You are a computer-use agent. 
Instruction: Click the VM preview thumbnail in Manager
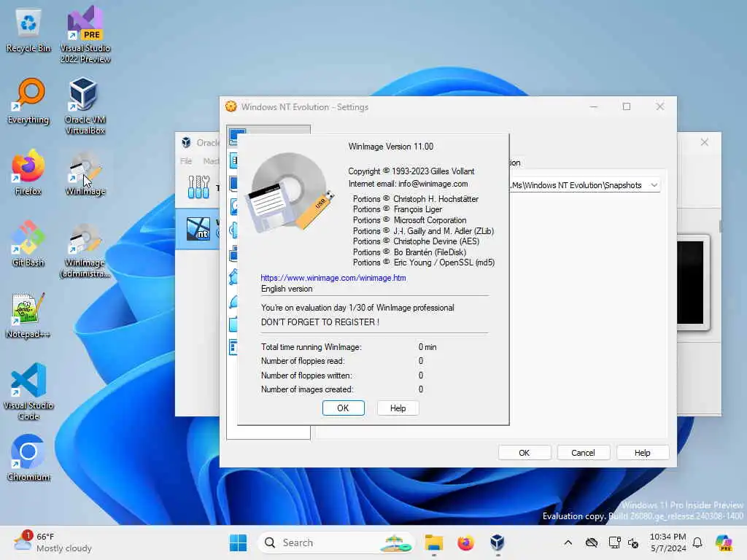pyautogui.click(x=693, y=282)
